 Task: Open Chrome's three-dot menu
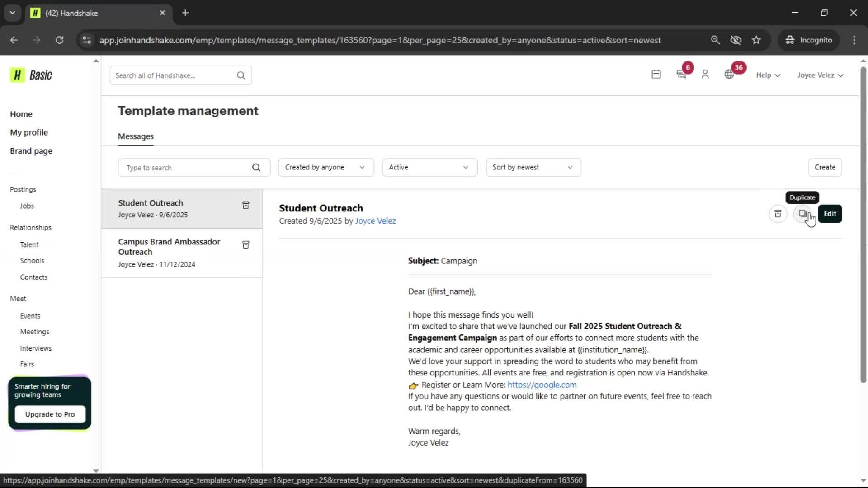pyautogui.click(x=854, y=40)
